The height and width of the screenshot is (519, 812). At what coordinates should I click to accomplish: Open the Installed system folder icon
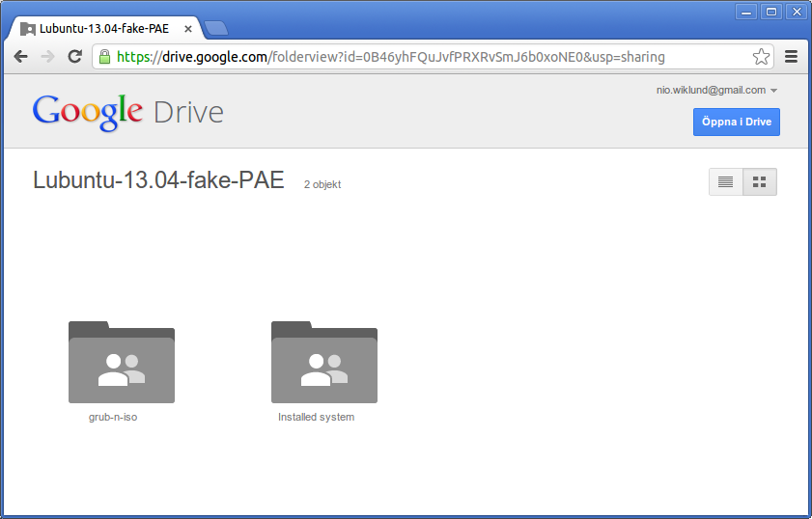(323, 363)
